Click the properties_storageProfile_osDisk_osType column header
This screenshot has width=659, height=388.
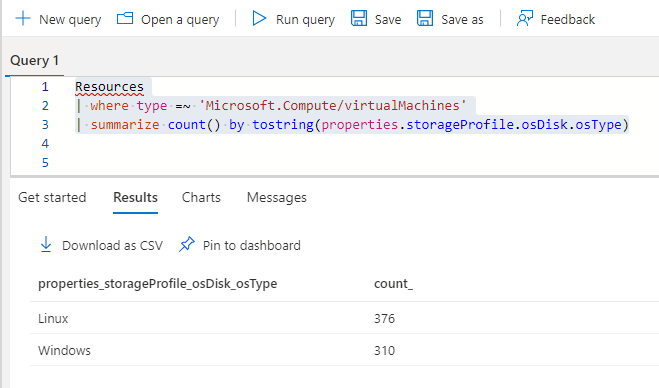[158, 284]
